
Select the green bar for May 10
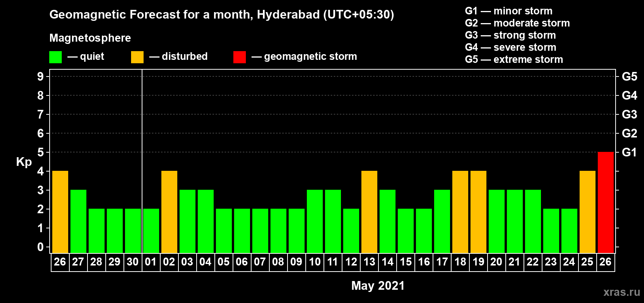pos(315,222)
